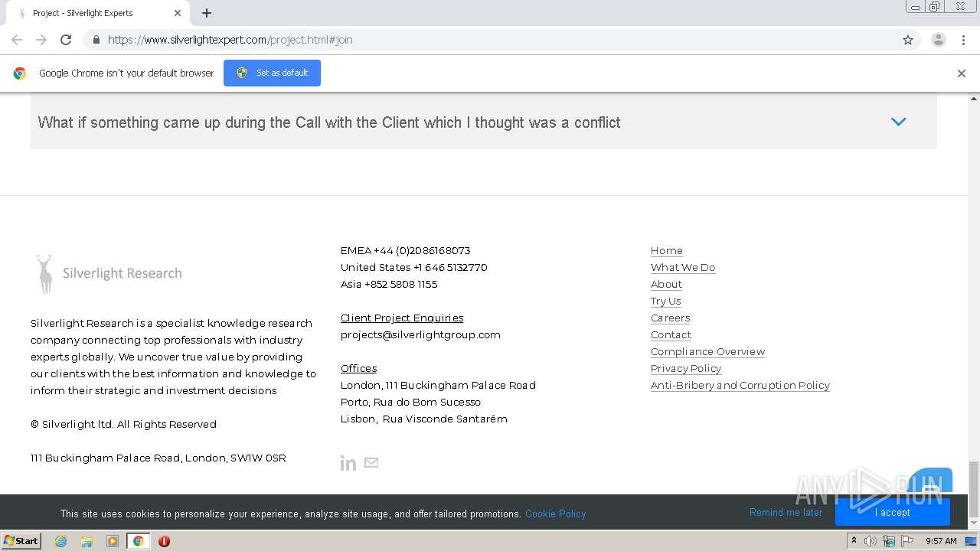Open the Start menu
This screenshot has height=551, width=980.
(21, 541)
